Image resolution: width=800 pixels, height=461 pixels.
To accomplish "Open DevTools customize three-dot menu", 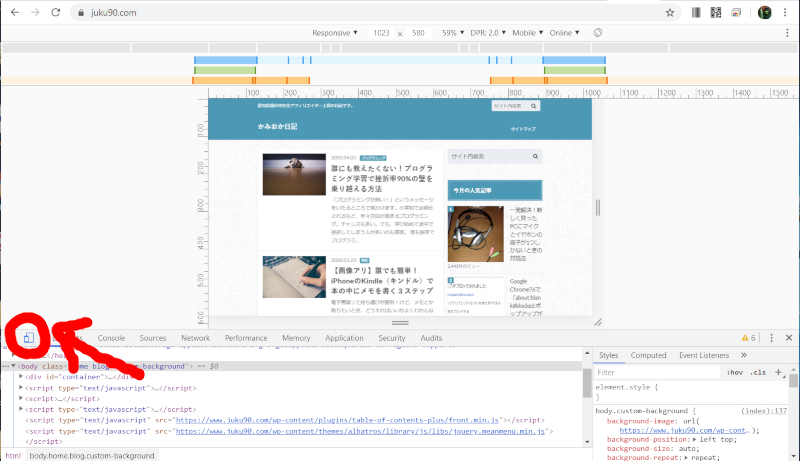I will coord(771,338).
